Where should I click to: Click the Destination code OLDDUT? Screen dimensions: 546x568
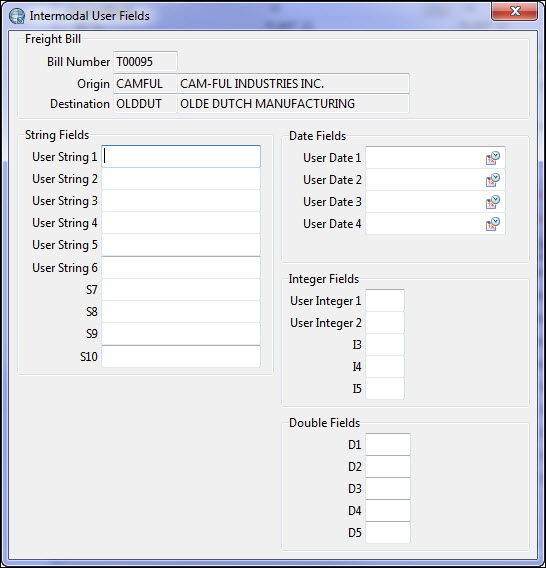coord(145,104)
